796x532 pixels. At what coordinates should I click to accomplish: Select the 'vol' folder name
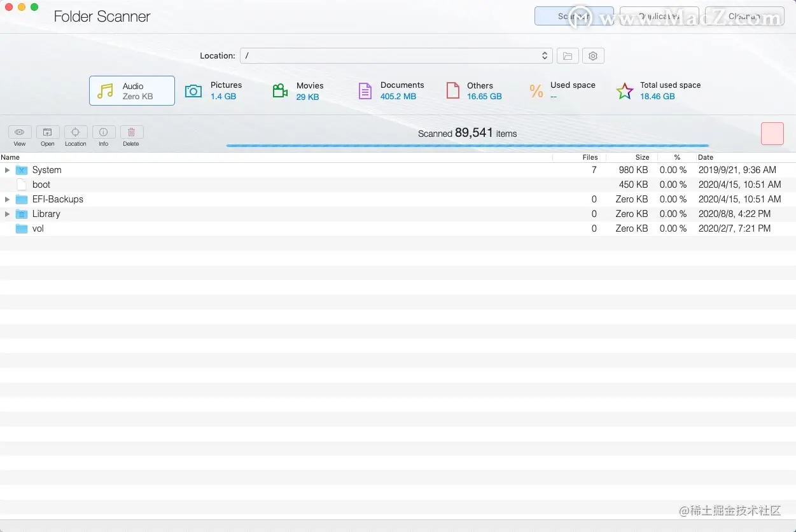[x=38, y=228]
